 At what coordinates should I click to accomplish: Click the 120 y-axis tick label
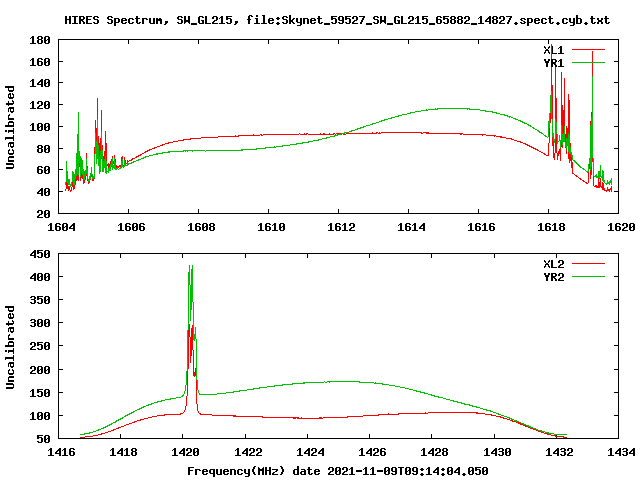40,105
